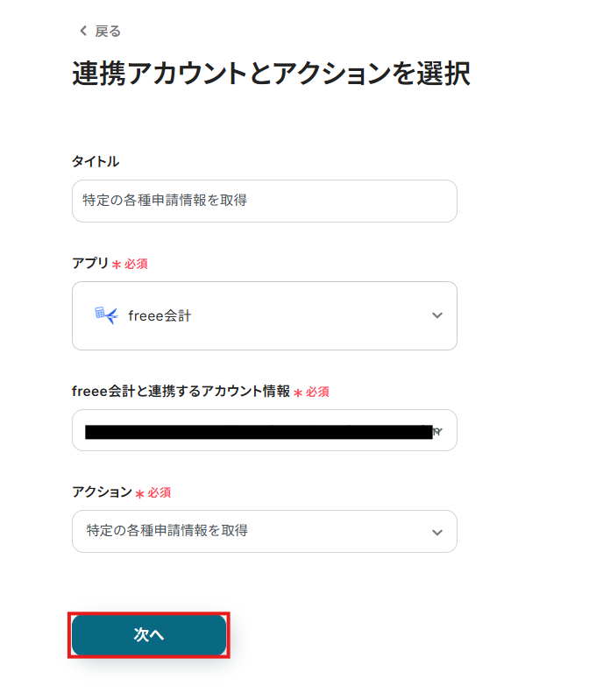Click the アクション field label
The width and height of the screenshot is (596, 700).
[103, 491]
